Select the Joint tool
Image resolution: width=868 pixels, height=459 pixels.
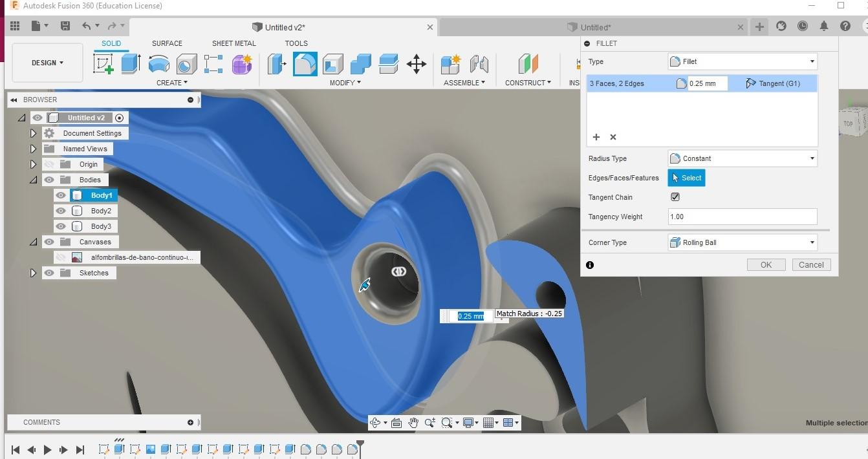[x=479, y=64]
